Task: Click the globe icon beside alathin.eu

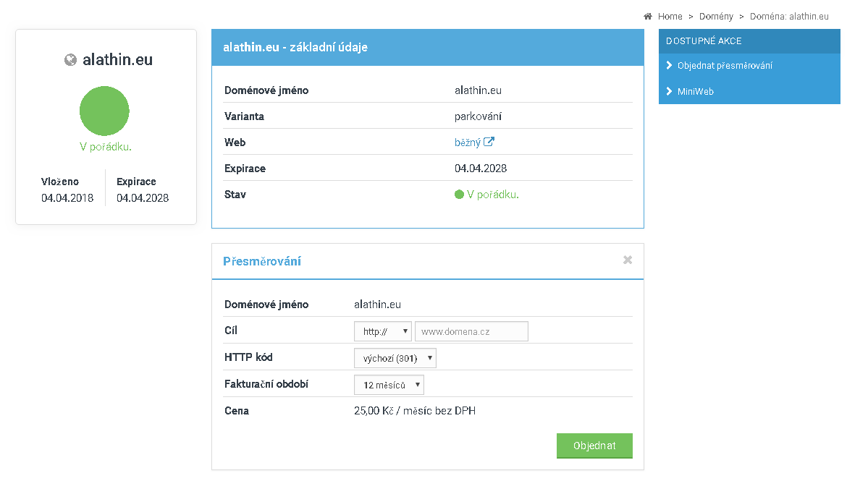Action: pos(70,60)
